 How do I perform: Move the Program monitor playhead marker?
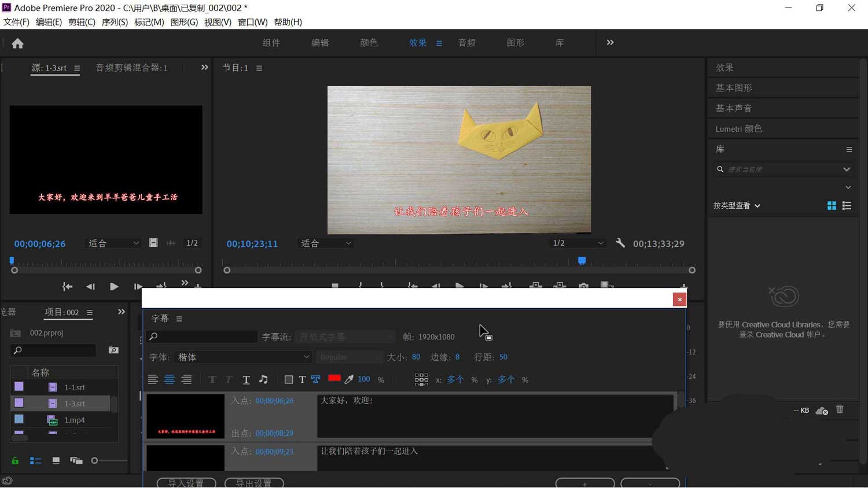pos(582,261)
